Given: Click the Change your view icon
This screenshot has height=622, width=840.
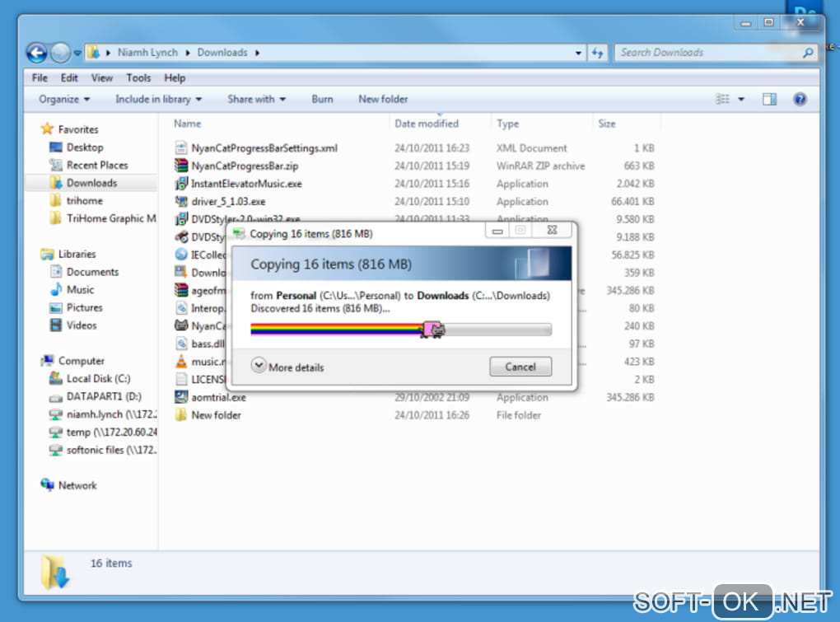Looking at the screenshot, I should point(723,99).
